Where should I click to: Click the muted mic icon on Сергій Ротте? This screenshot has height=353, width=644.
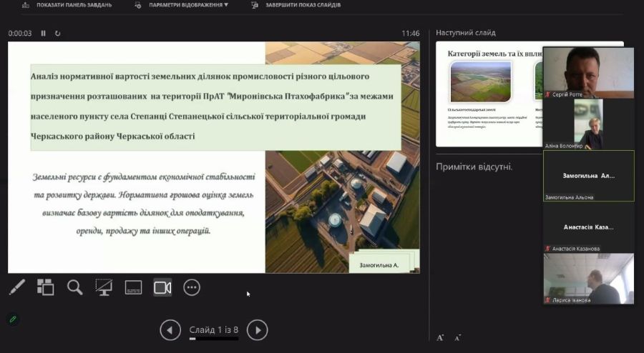point(547,94)
